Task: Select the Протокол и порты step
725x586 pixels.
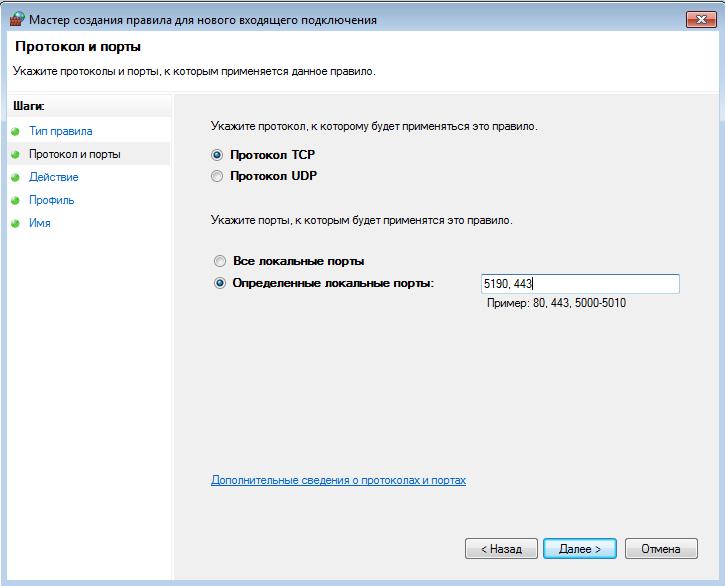Action: click(x=75, y=154)
